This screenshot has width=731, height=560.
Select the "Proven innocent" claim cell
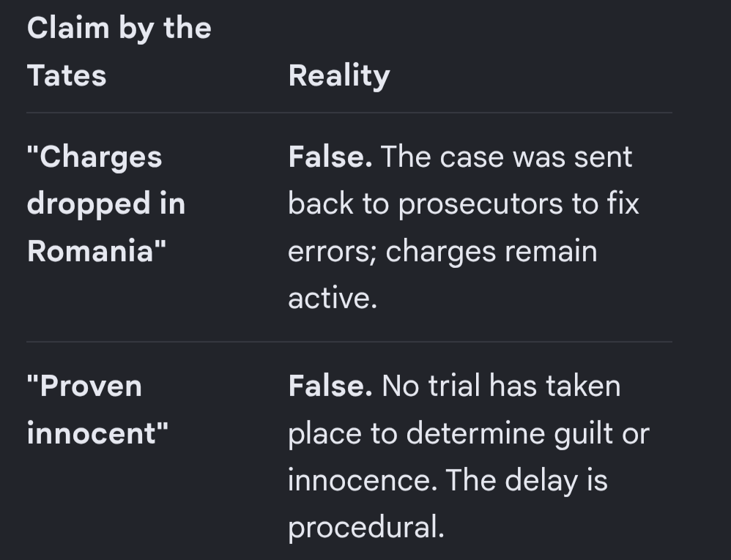click(x=97, y=409)
